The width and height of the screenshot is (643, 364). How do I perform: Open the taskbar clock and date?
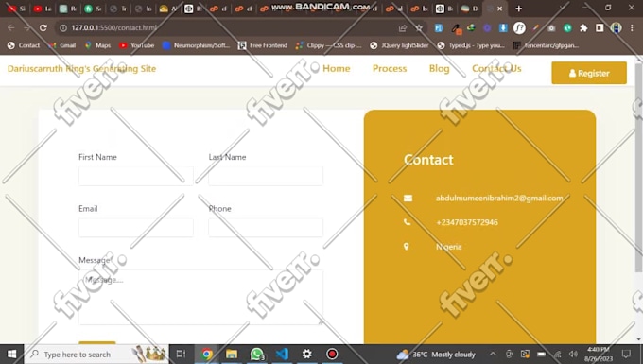point(599,355)
